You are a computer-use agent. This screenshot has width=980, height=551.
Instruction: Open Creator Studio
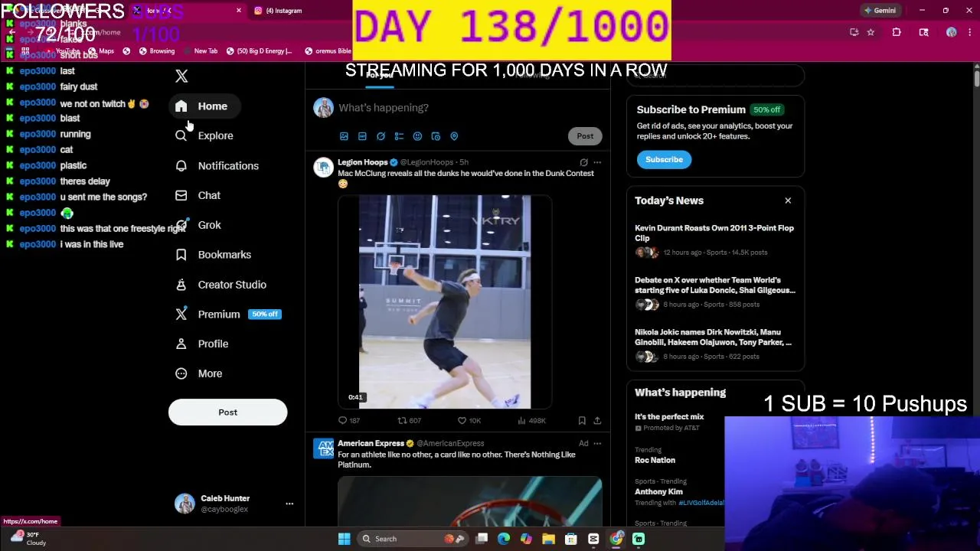pyautogui.click(x=221, y=285)
